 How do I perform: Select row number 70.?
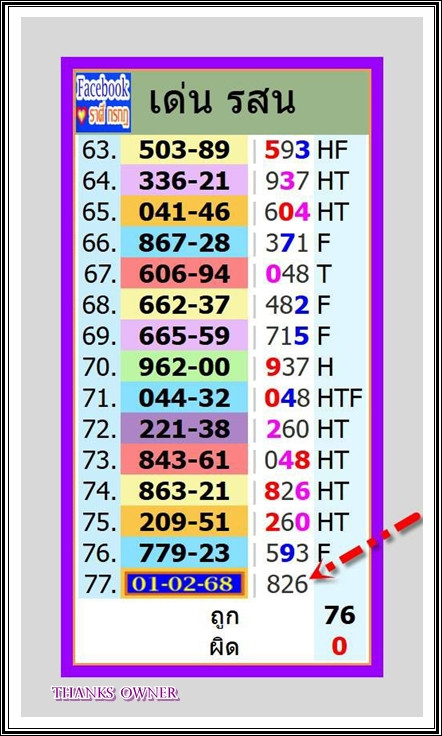click(99, 367)
